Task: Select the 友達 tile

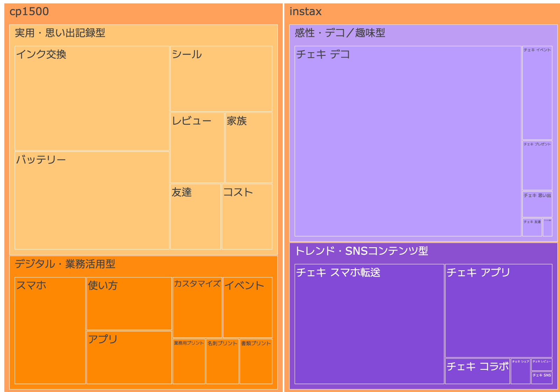Action: point(195,216)
